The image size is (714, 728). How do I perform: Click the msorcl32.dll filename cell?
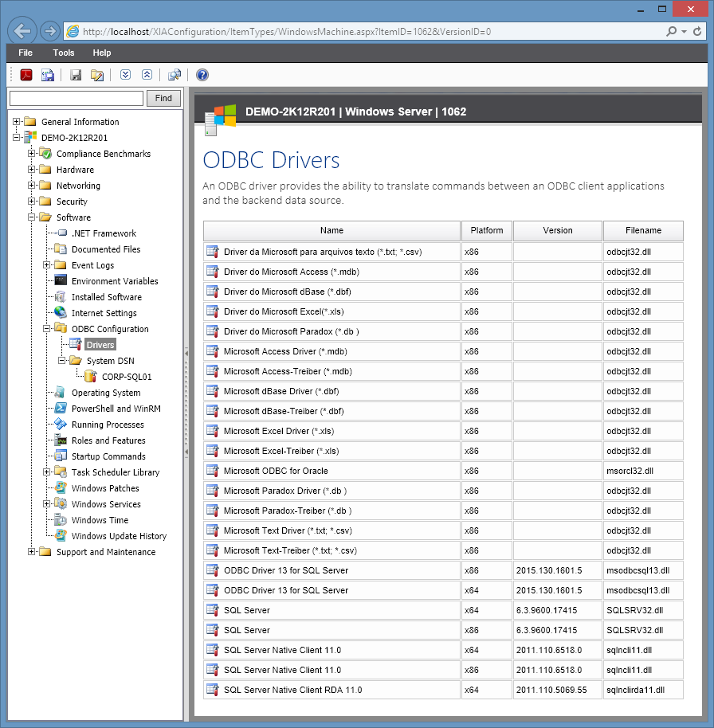643,471
